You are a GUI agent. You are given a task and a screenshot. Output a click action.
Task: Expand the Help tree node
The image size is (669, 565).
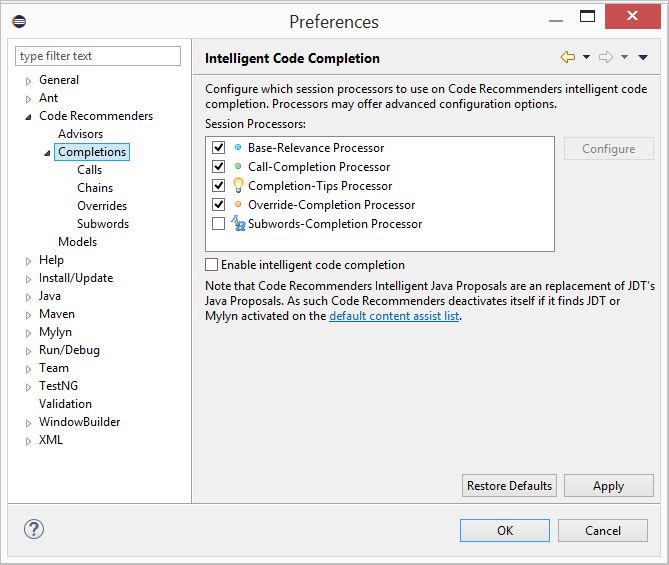click(28, 261)
